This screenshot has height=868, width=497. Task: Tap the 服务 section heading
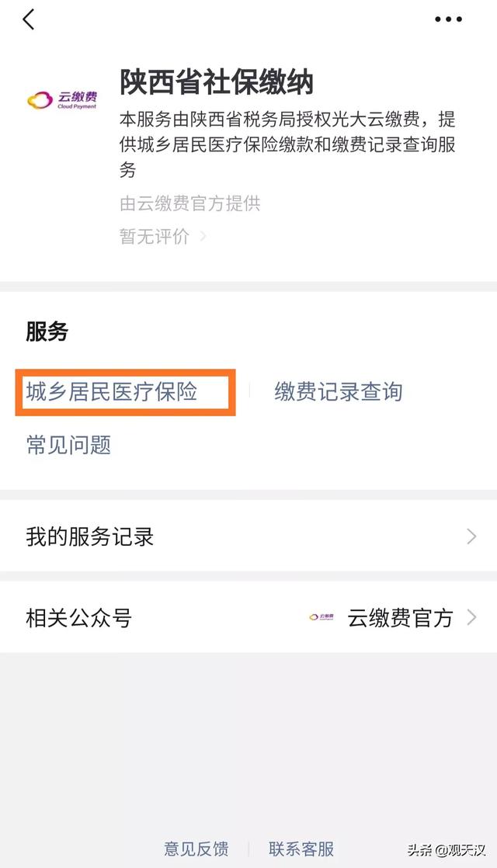click(x=47, y=331)
